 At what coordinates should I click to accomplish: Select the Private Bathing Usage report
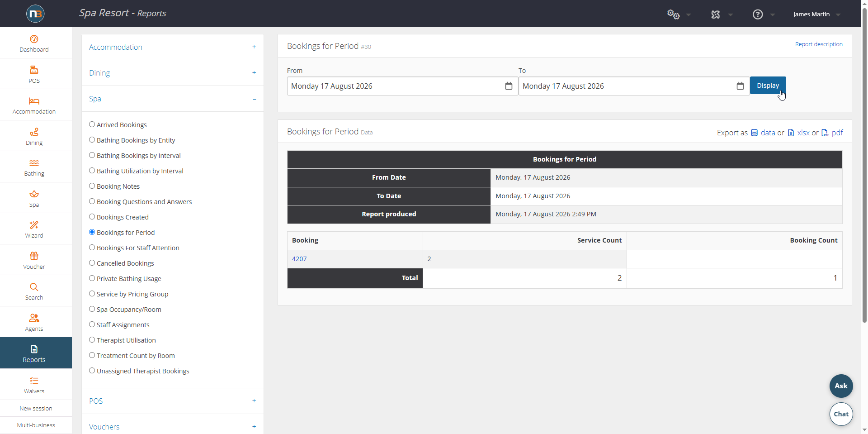pyautogui.click(x=92, y=278)
